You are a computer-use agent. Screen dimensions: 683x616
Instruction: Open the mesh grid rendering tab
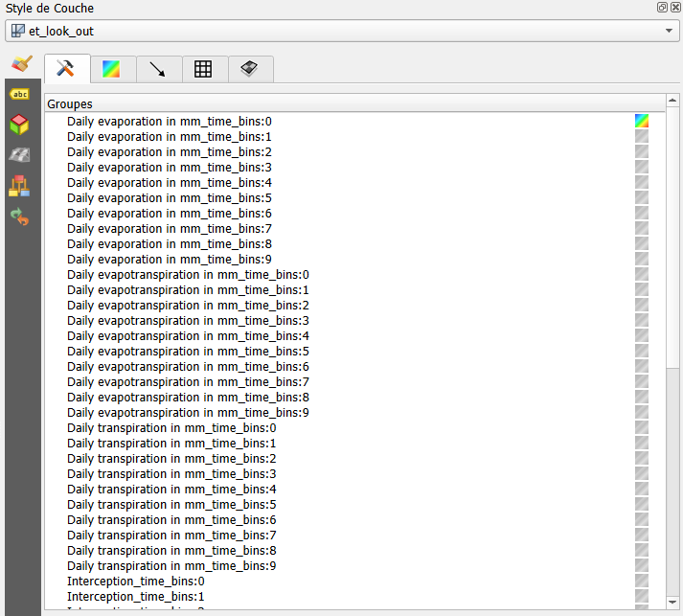coord(203,69)
